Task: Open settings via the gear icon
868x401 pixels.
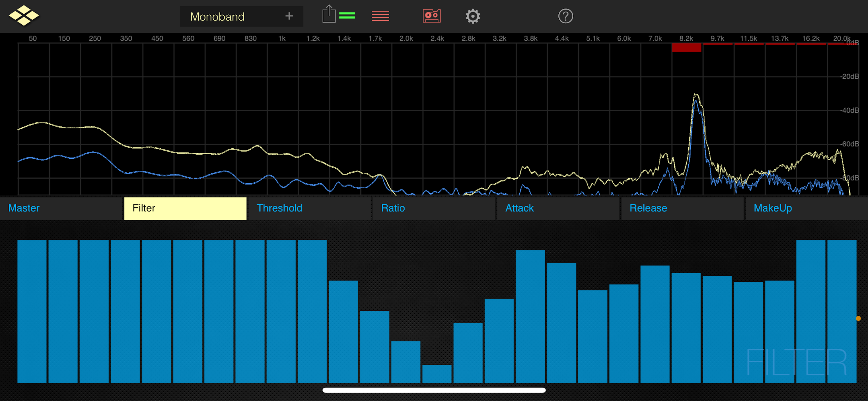Action: 472,16
